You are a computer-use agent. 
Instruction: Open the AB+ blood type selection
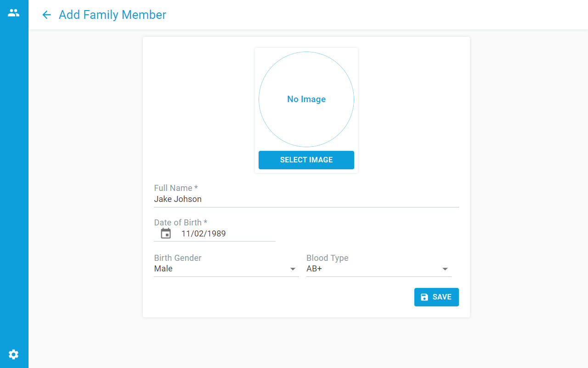[x=379, y=269]
